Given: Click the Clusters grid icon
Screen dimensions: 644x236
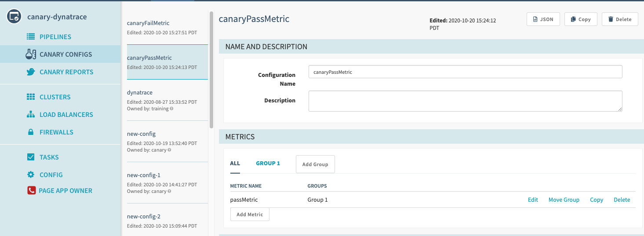Looking at the screenshot, I should pyautogui.click(x=31, y=97).
